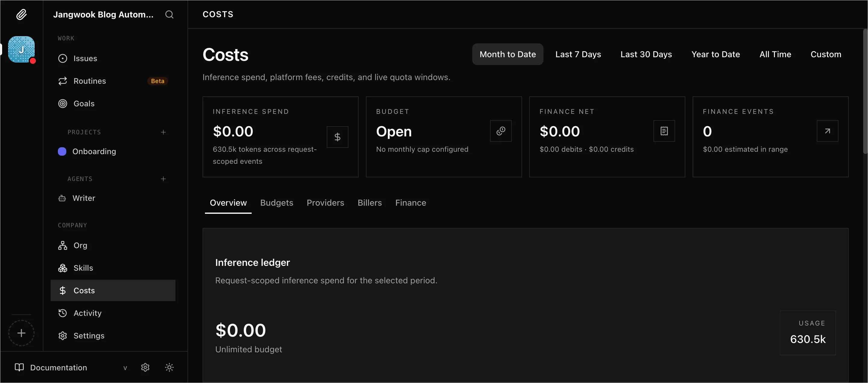Click the paperclip logo icon at top left
The height and width of the screenshot is (383, 868).
[21, 14]
